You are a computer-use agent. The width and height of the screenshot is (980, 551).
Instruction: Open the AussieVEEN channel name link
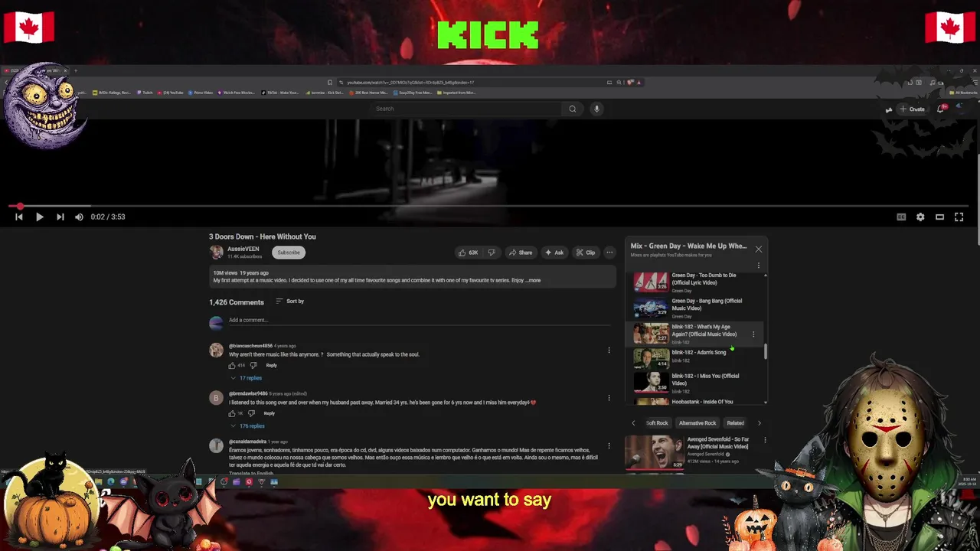(243, 249)
